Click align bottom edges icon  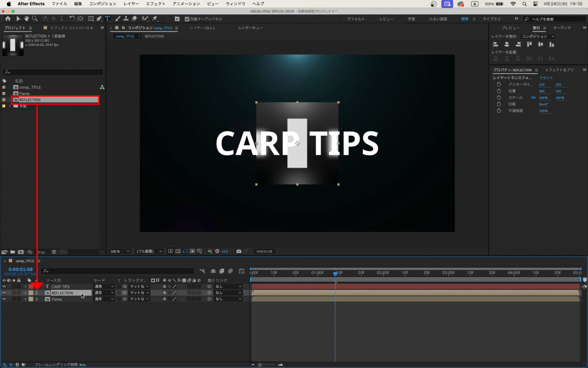(x=552, y=44)
